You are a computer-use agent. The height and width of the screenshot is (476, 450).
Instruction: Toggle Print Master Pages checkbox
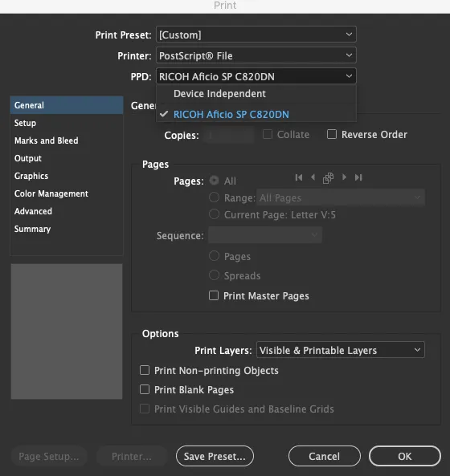tap(214, 295)
